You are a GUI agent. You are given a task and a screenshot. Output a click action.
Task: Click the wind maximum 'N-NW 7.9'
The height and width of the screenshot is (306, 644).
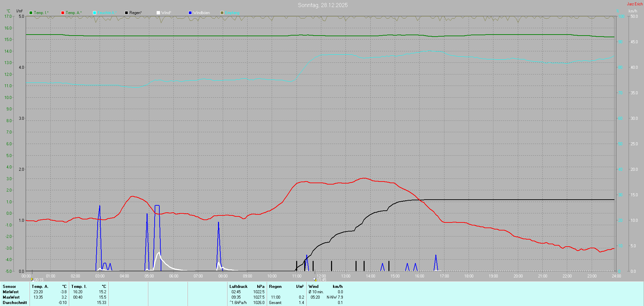click(335, 297)
